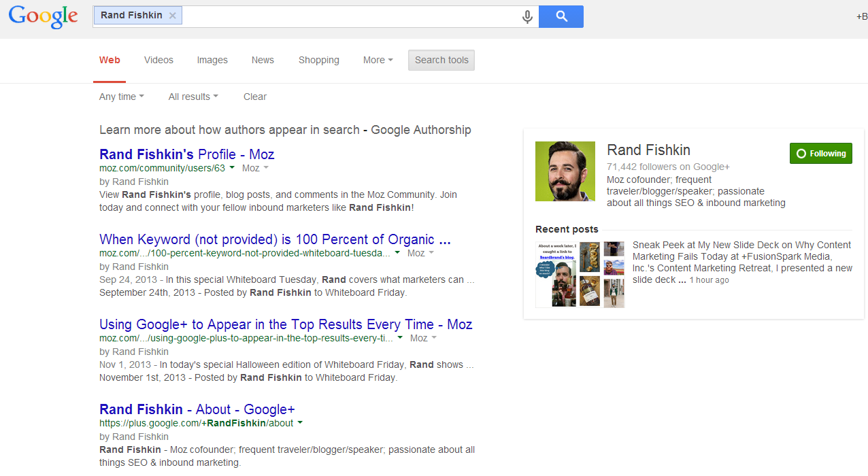This screenshot has height=476, width=868.
Task: Open Moz dropdown under Using Google+ result
Action: [x=423, y=338]
